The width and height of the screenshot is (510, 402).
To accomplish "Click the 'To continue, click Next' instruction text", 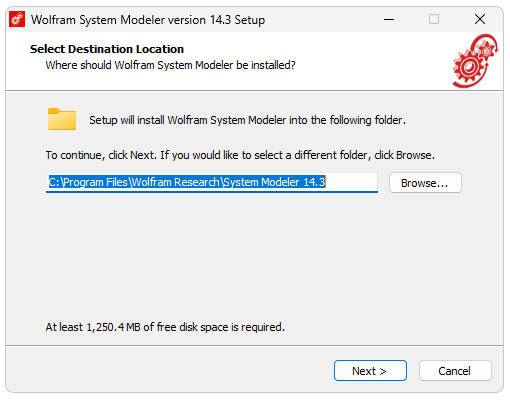I will [240, 155].
